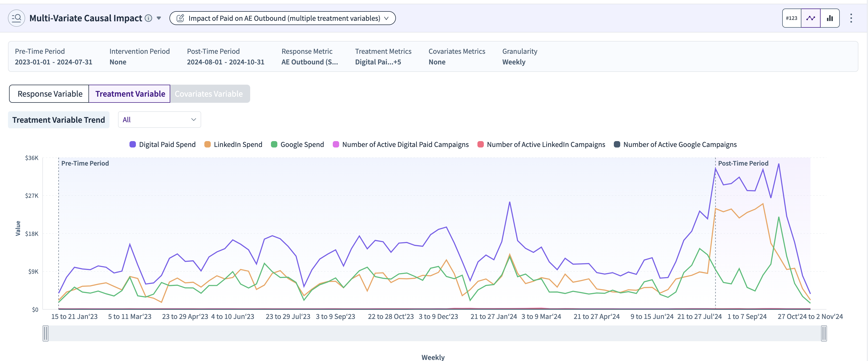Click the search list icon beside title
The width and height of the screenshot is (868, 361).
[x=16, y=18]
